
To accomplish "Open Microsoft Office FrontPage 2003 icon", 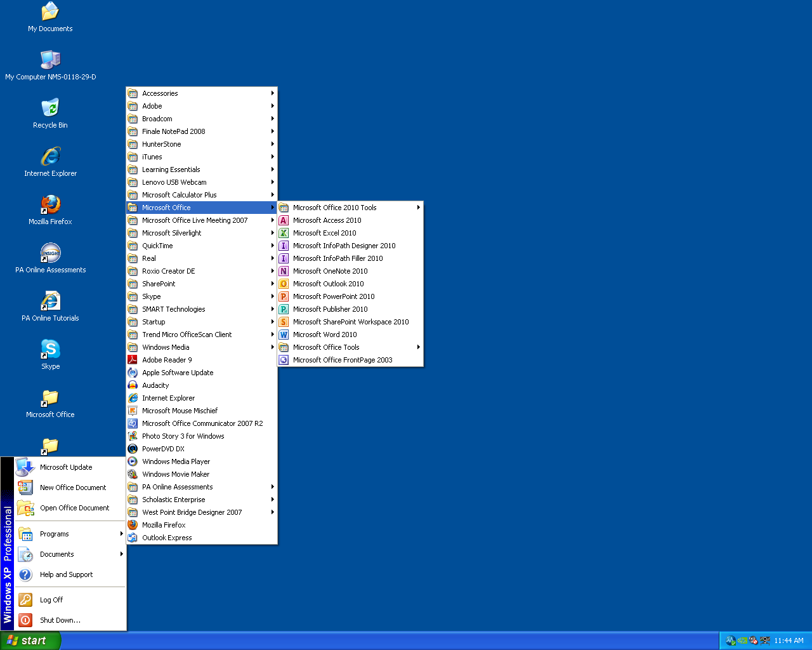I will click(284, 360).
